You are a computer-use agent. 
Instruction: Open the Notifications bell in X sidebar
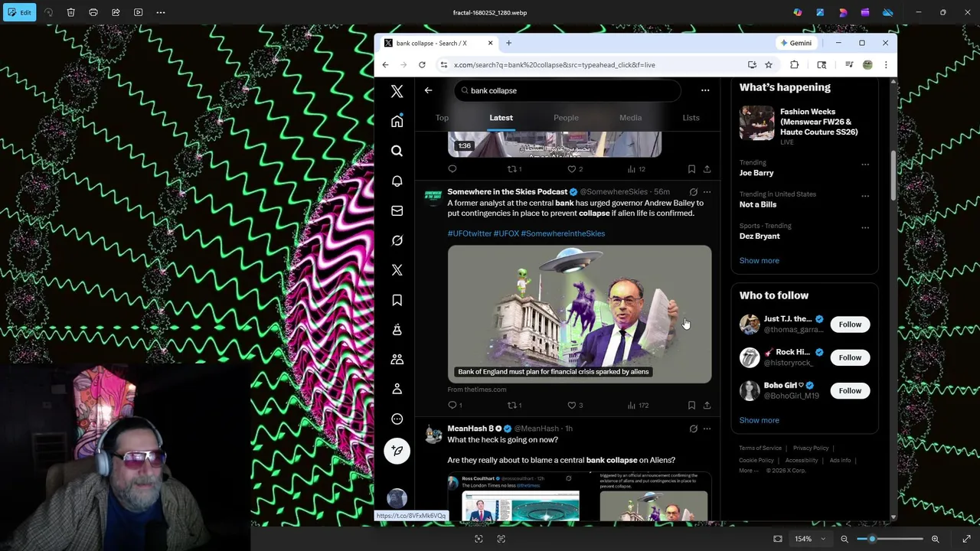click(397, 181)
